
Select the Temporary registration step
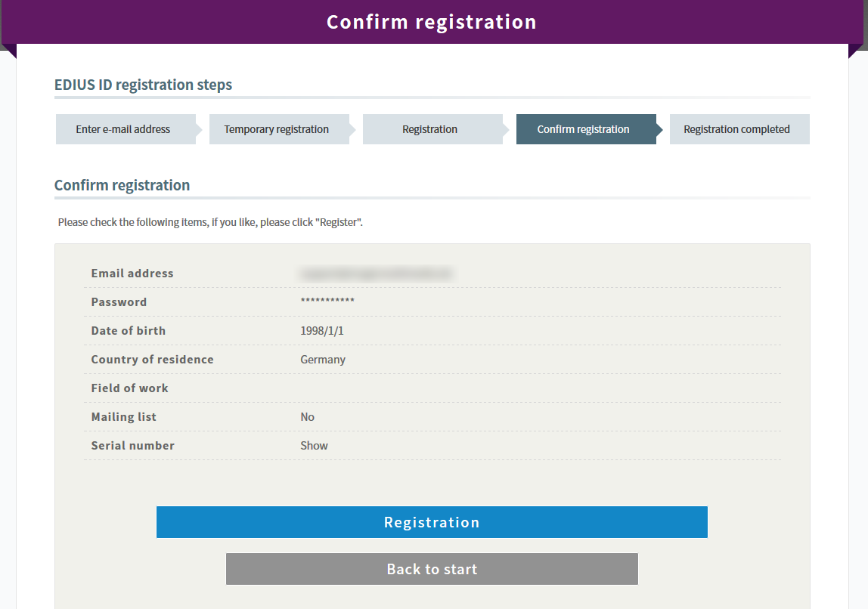(x=277, y=129)
